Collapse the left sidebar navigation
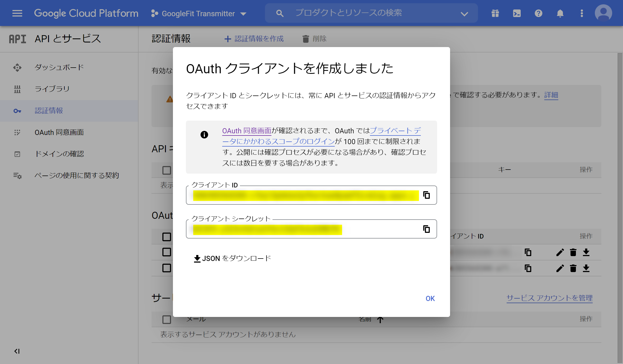This screenshot has height=364, width=623. (x=17, y=351)
